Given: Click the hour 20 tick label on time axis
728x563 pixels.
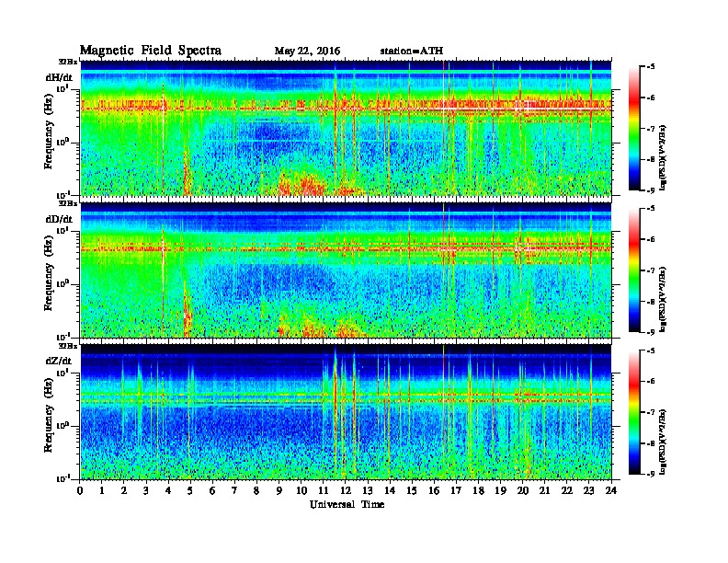Looking at the screenshot, I should pyautogui.click(x=523, y=490).
